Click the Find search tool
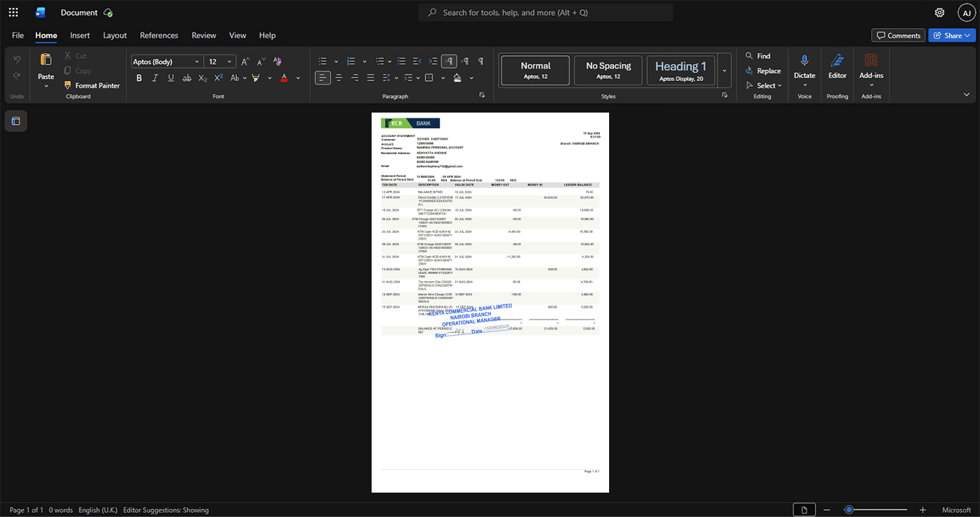The image size is (980, 517). click(x=758, y=56)
